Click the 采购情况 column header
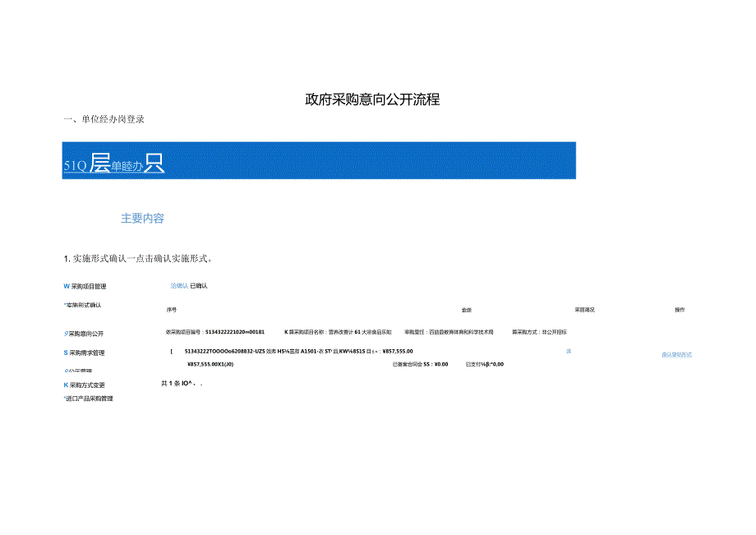The width and height of the screenshot is (756, 535). click(584, 310)
